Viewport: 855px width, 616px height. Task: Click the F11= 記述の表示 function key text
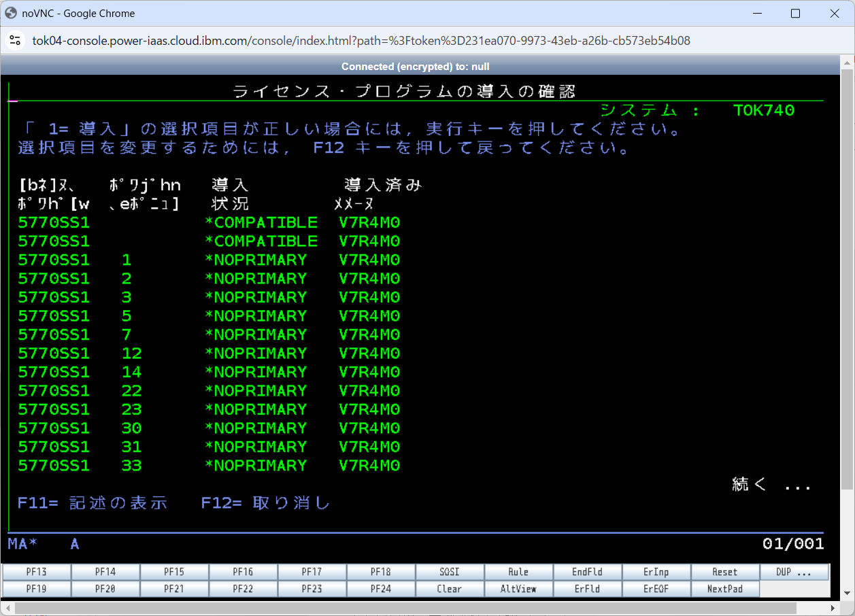[93, 503]
